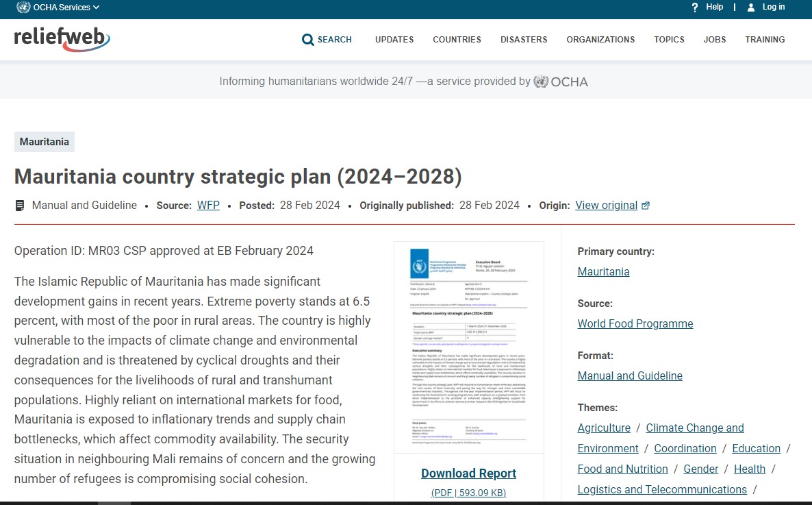Screen dimensions: 812x505
Task: Open the Jobs menu item
Action: click(x=715, y=40)
